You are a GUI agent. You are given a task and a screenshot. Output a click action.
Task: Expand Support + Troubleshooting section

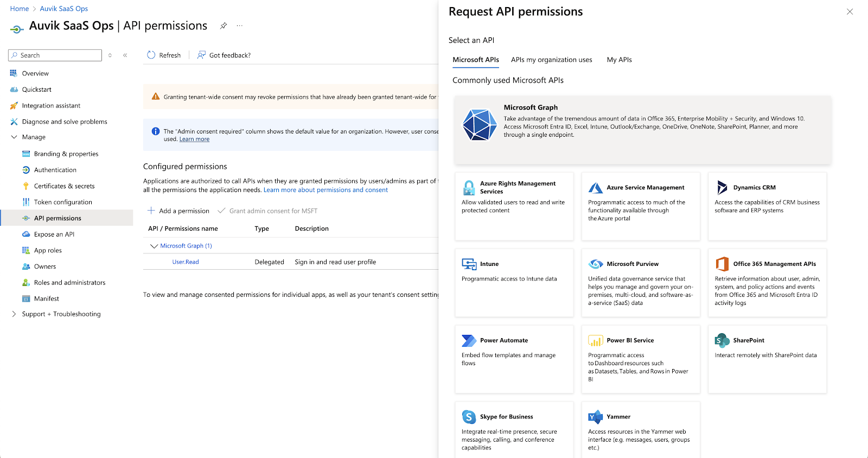pos(14,314)
